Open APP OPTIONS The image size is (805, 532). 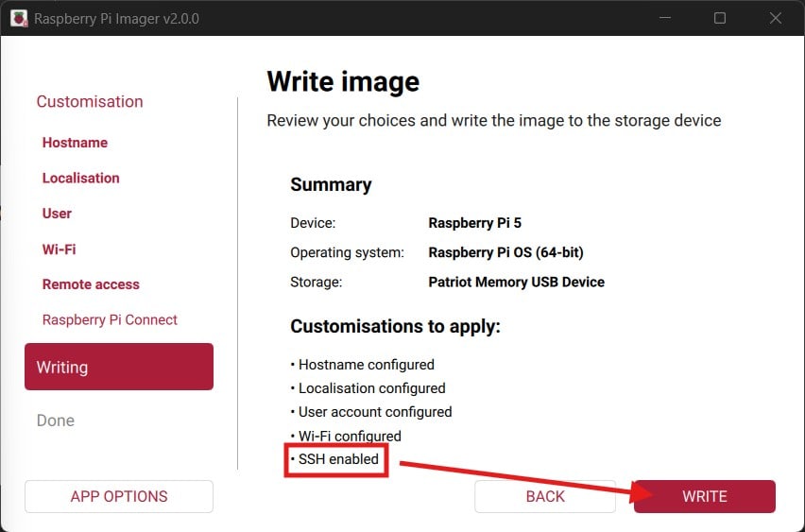point(119,496)
